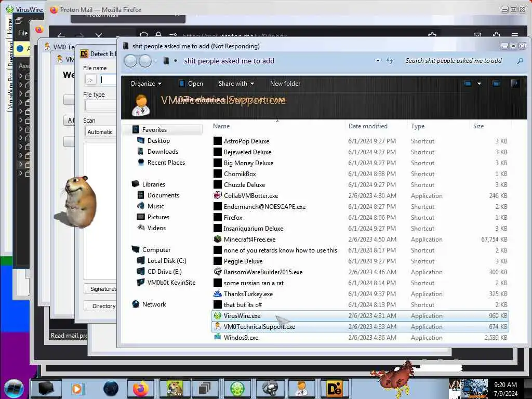Open Recent Places in Favorites
This screenshot has width=532, height=399.
coord(166,163)
